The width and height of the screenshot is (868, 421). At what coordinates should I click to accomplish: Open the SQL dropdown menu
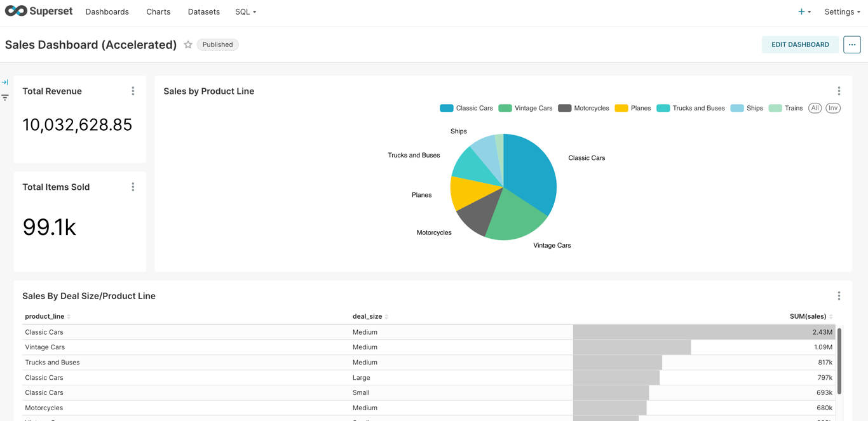coord(245,12)
